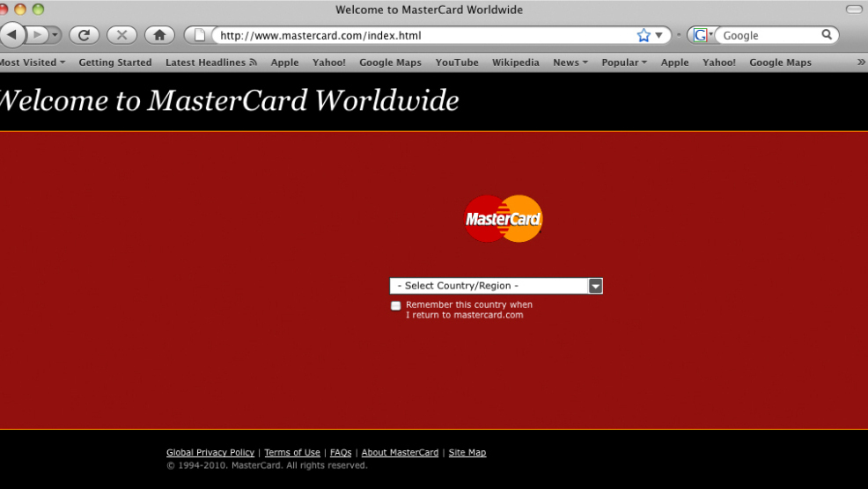Screen dimensions: 868x489
Task: Open the back/forward history dropdown arrow
Action: [x=55, y=35]
